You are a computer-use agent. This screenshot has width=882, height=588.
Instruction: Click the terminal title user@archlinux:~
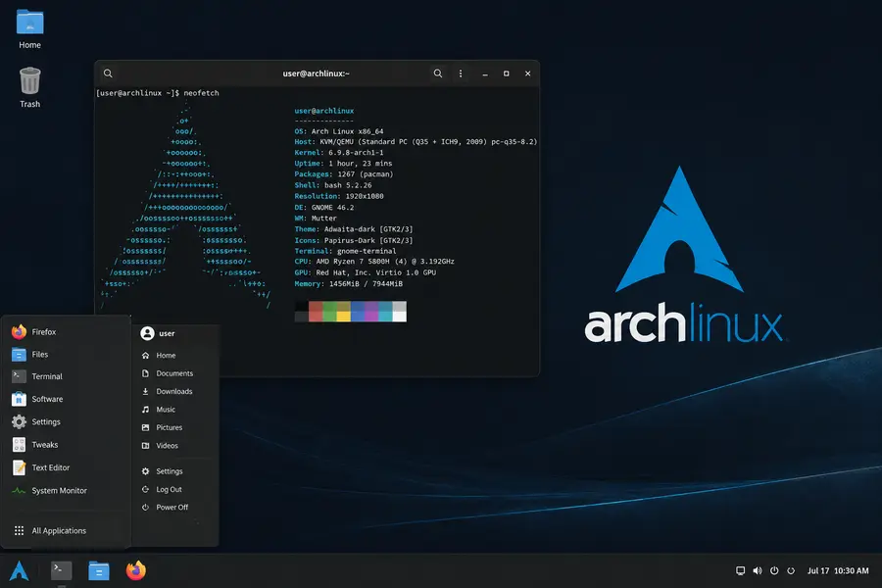pyautogui.click(x=317, y=73)
